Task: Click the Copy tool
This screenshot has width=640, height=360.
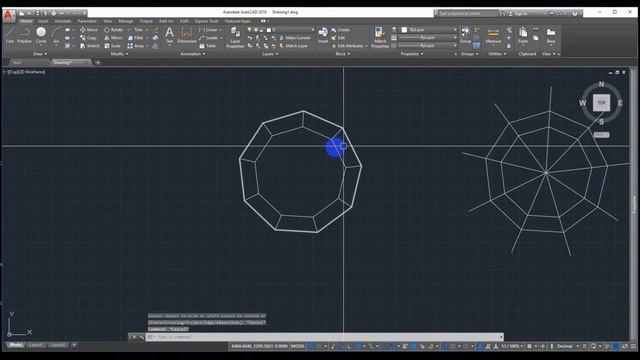Action: pos(89,38)
